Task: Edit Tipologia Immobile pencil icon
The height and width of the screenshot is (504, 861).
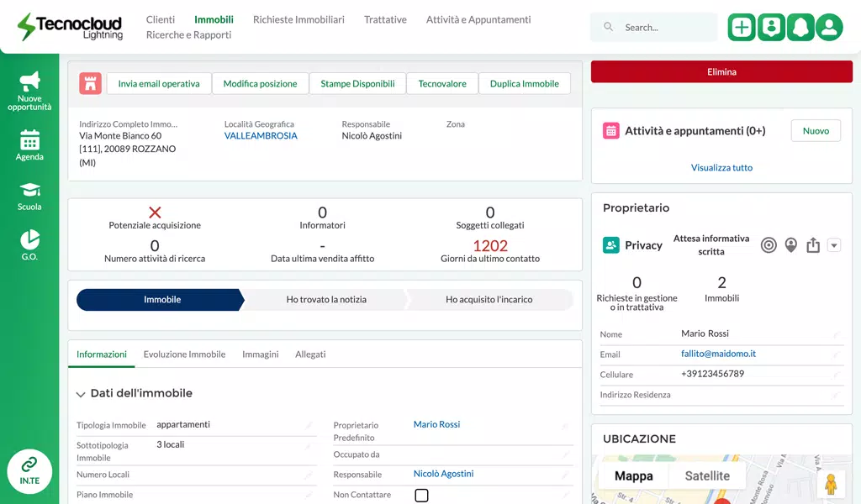Action: pos(309,425)
